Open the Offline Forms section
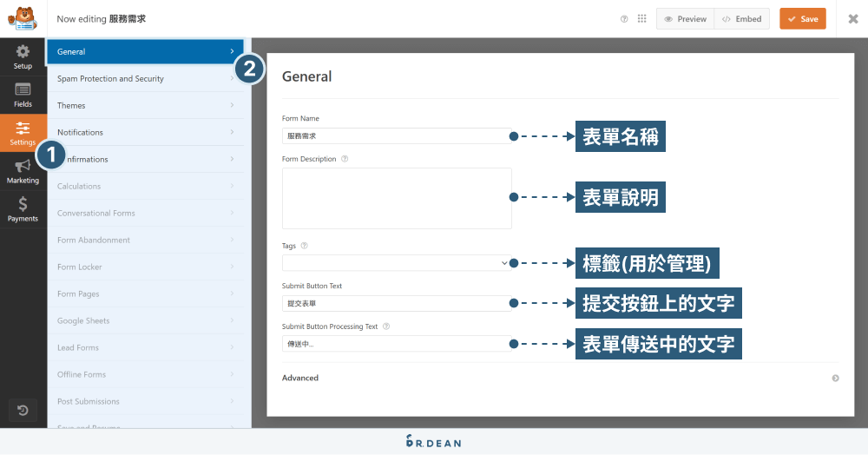The image size is (868, 455). [x=146, y=375]
